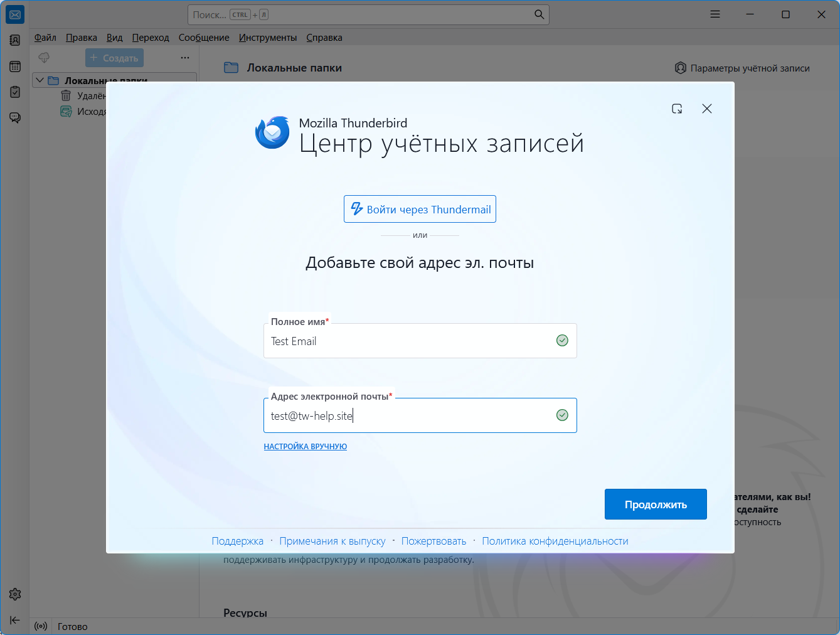Open Thunderbird settings gear
The image size is (840, 635).
click(x=15, y=594)
